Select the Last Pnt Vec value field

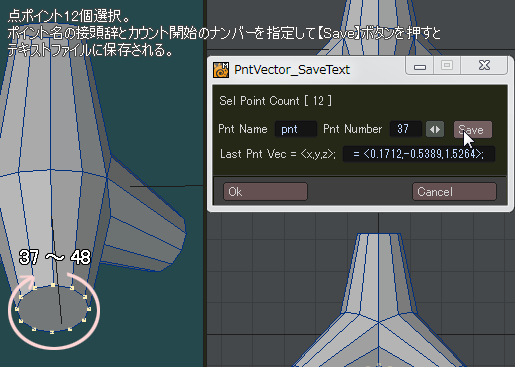point(419,154)
